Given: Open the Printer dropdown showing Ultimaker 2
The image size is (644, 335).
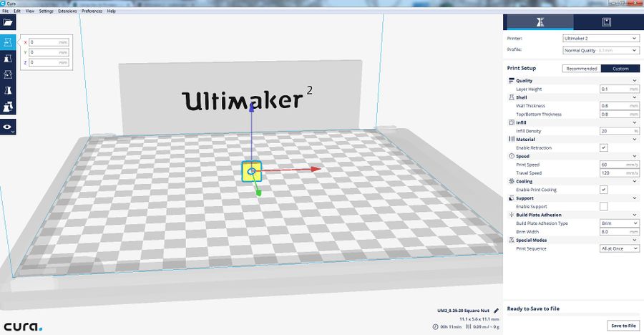Looking at the screenshot, I should 601,38.
